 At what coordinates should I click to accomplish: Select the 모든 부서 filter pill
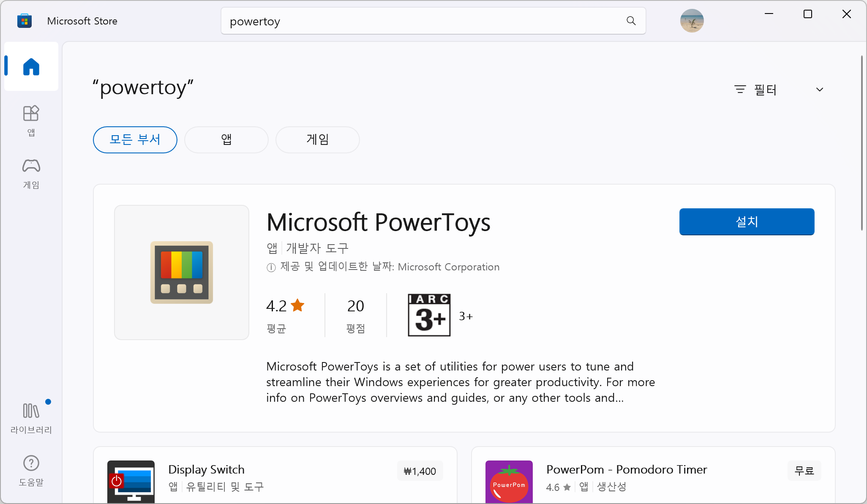pyautogui.click(x=135, y=139)
